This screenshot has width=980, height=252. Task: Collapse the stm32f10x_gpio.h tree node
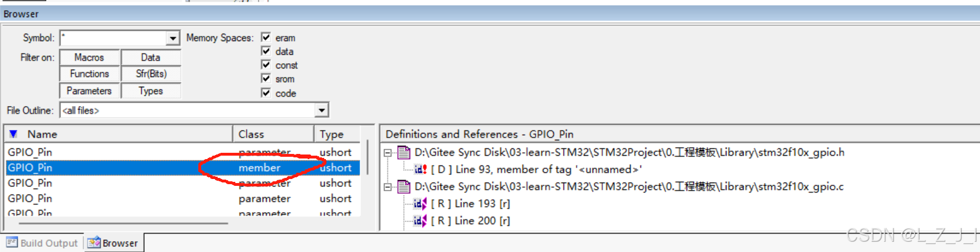(x=387, y=153)
